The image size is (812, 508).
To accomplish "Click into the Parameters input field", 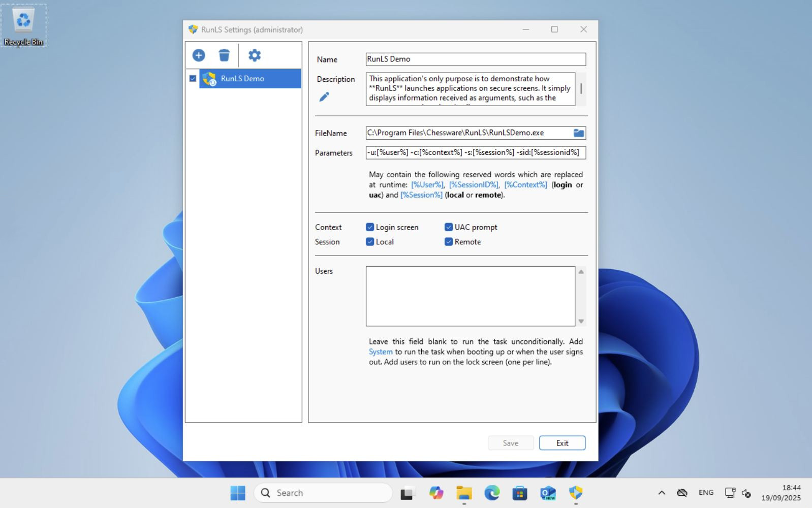I will [x=476, y=153].
